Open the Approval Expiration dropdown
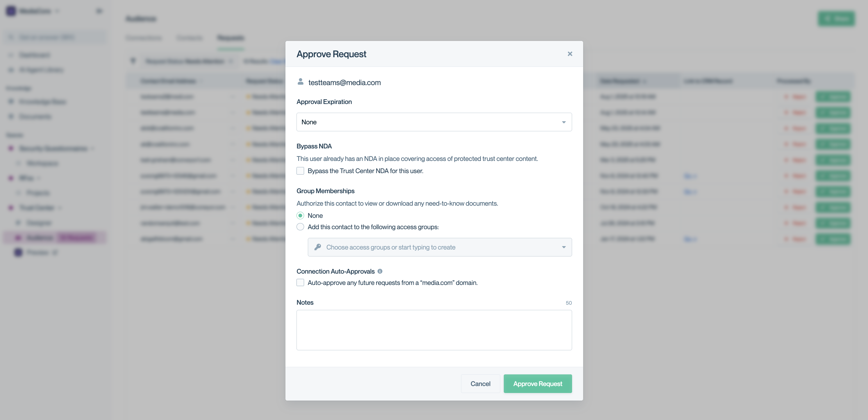868x420 pixels. click(x=434, y=122)
